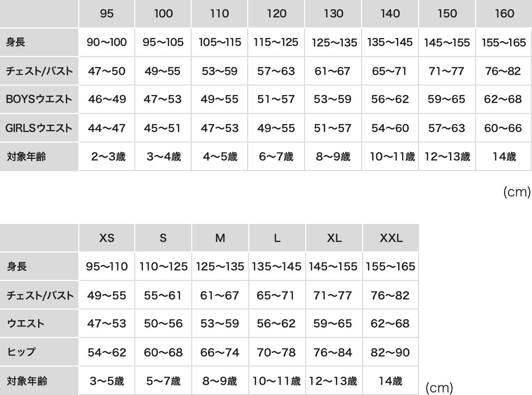The image size is (532, 395).
Task: Select the 130 size column header
Action: click(334, 14)
